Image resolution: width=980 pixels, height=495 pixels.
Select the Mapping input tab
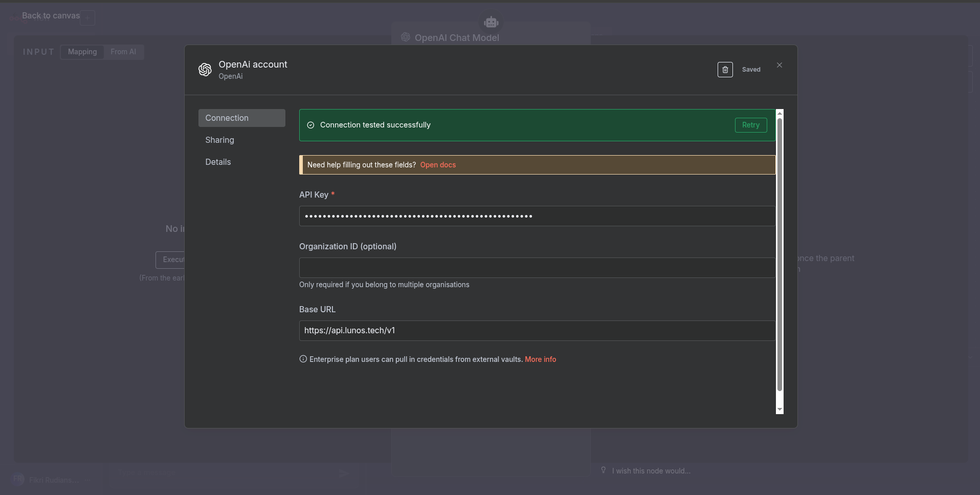(82, 52)
